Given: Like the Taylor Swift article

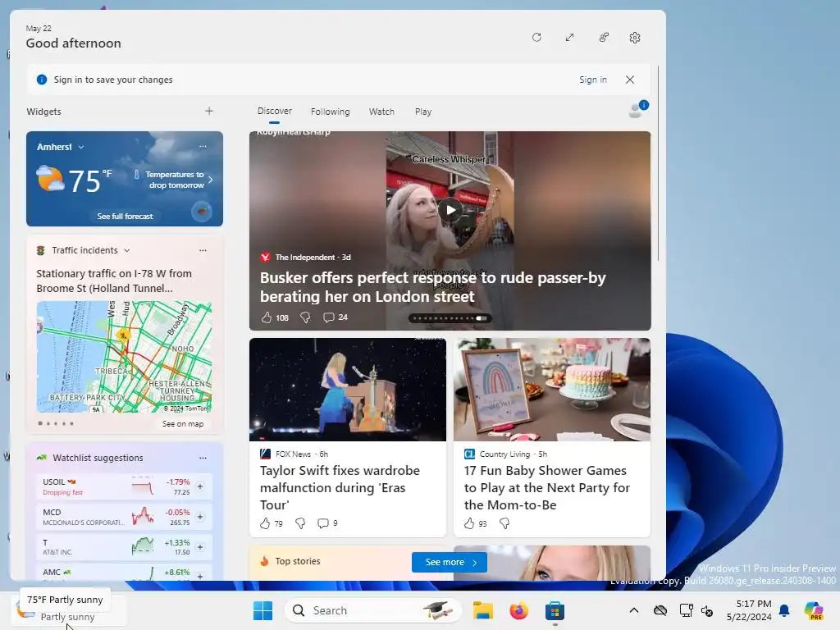Looking at the screenshot, I should pyautogui.click(x=265, y=523).
